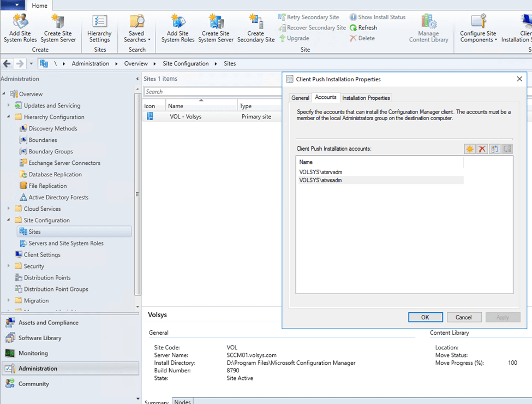Click the new account starburst icon
Viewport: 532px width, 404px height.
pyautogui.click(x=469, y=149)
